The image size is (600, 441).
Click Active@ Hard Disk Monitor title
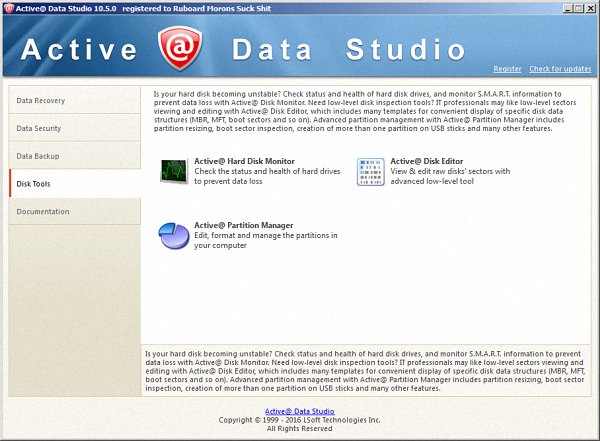tap(245, 161)
